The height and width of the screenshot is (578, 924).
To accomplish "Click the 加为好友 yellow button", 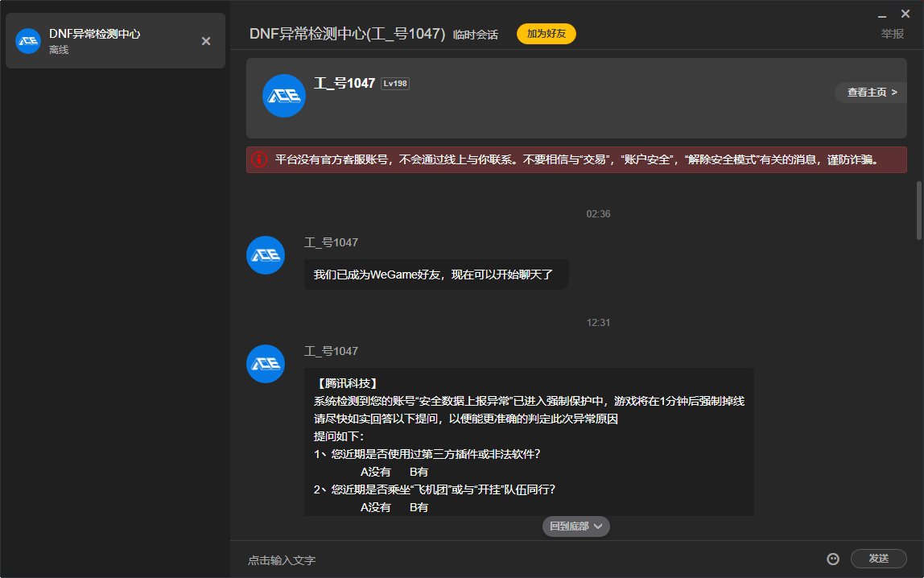I will pyautogui.click(x=547, y=34).
